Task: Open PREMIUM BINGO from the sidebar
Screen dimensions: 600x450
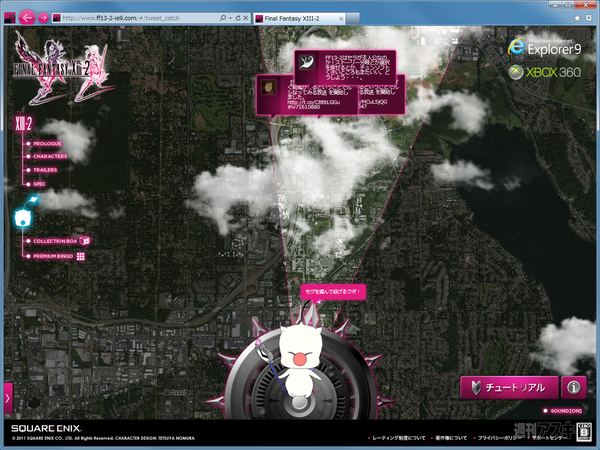Action: tap(52, 256)
